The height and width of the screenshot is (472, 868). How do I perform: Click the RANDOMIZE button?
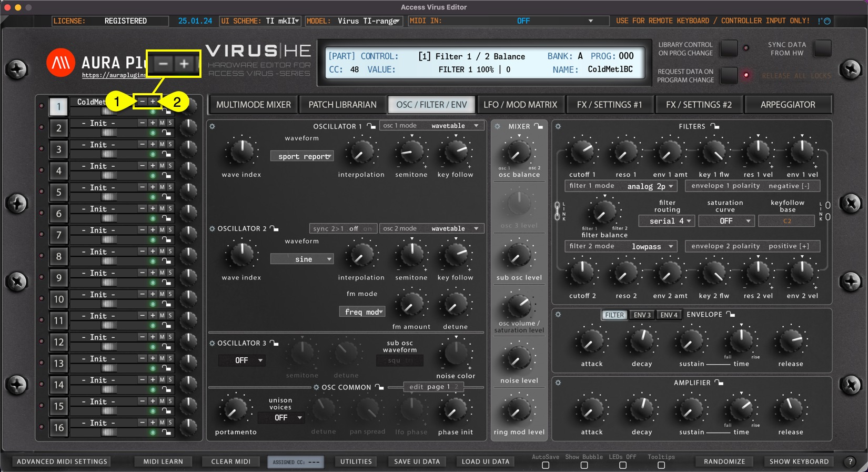click(x=724, y=461)
